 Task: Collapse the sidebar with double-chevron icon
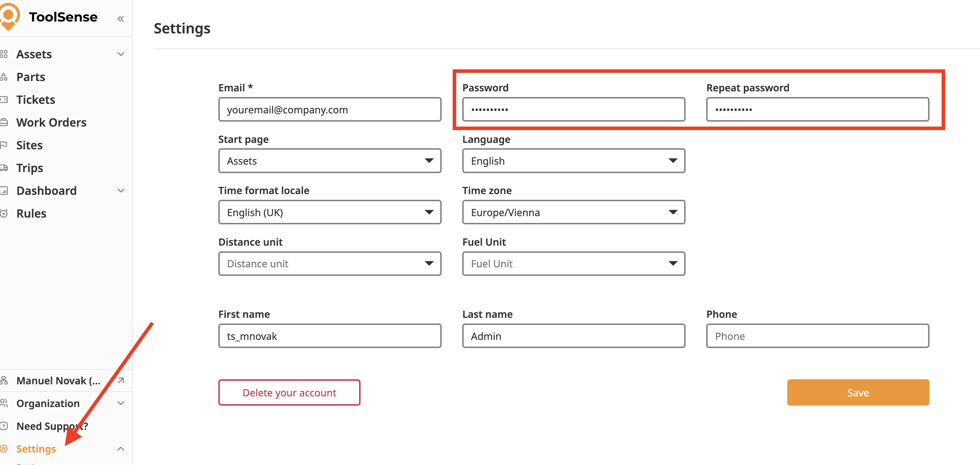(121, 18)
